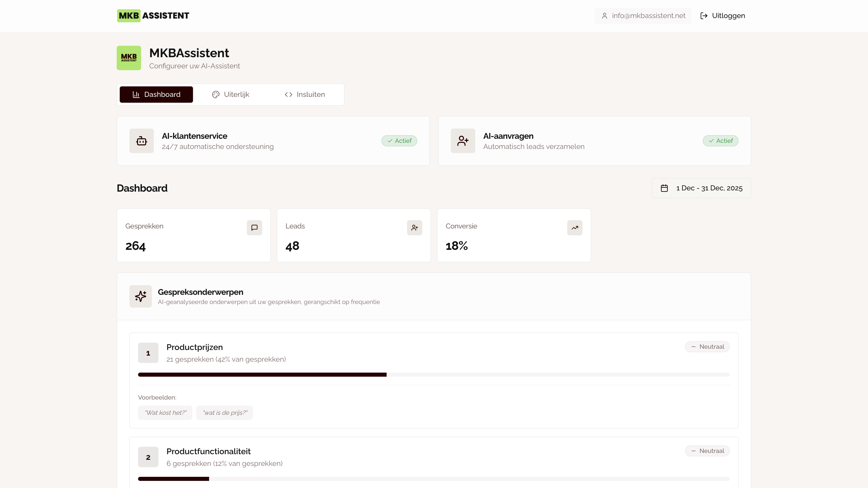
Task: Select the Dashboard tab button
Action: [x=156, y=95]
